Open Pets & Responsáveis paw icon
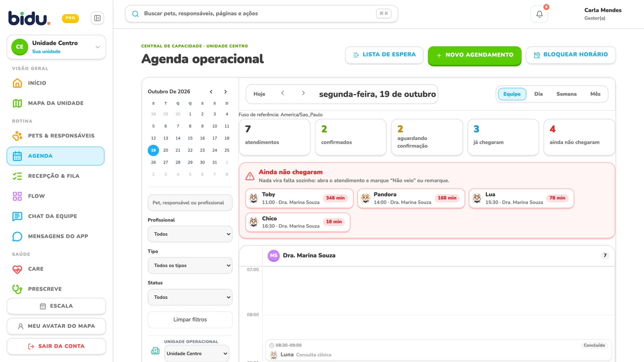Viewport: 644px width, 362px height. click(x=17, y=136)
